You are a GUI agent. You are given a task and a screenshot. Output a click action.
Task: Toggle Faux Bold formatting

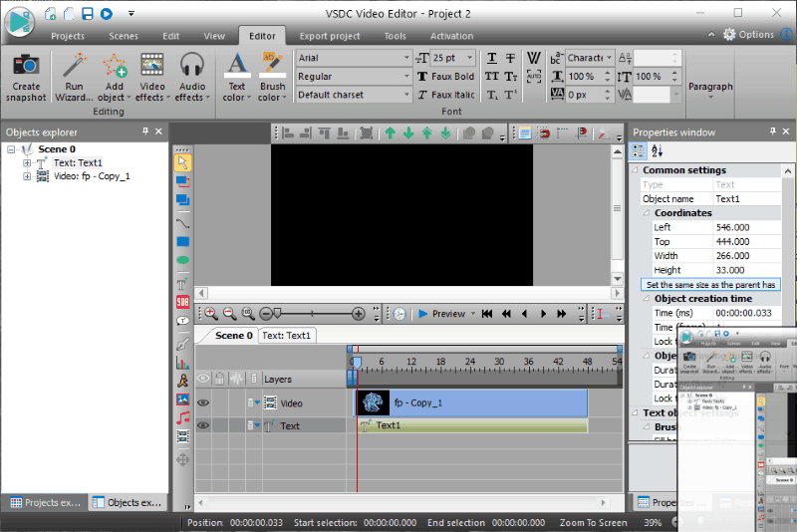tap(445, 77)
